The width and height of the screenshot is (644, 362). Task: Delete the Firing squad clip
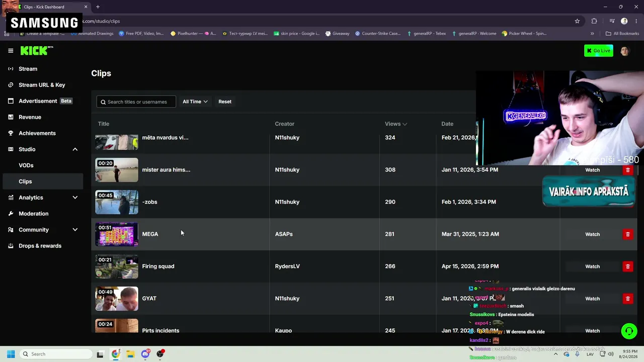(x=627, y=266)
